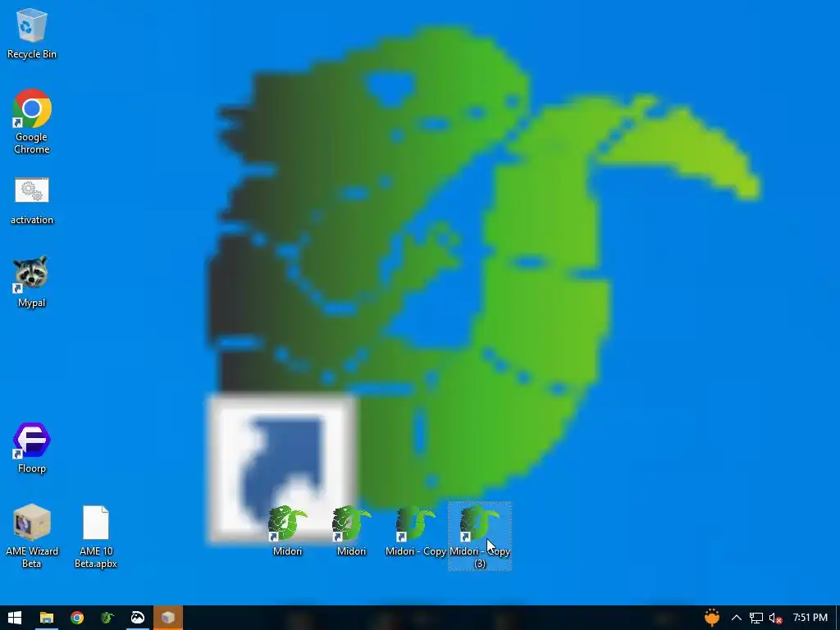Show hidden system tray icons chevron
This screenshot has height=630, width=840.
pyautogui.click(x=737, y=618)
